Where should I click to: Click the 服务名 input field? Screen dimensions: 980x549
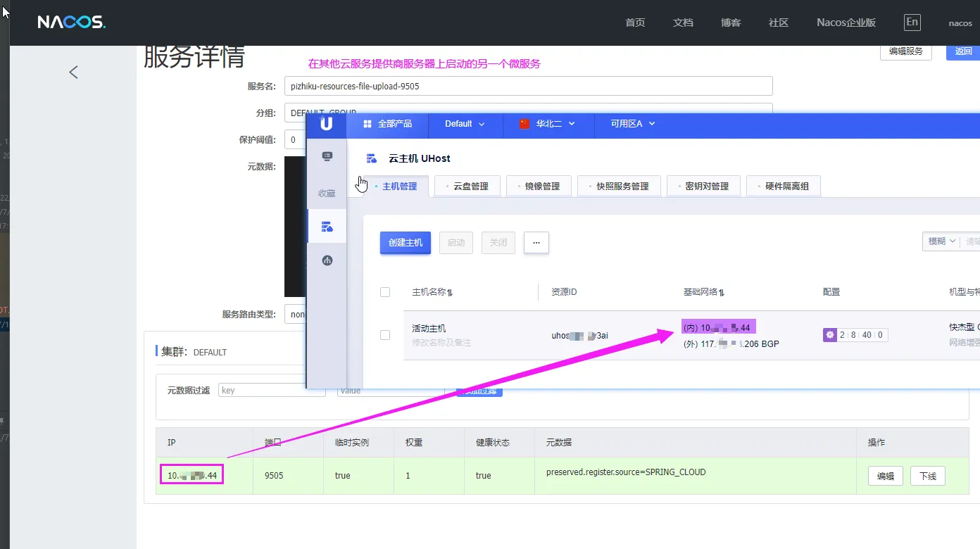(x=529, y=86)
